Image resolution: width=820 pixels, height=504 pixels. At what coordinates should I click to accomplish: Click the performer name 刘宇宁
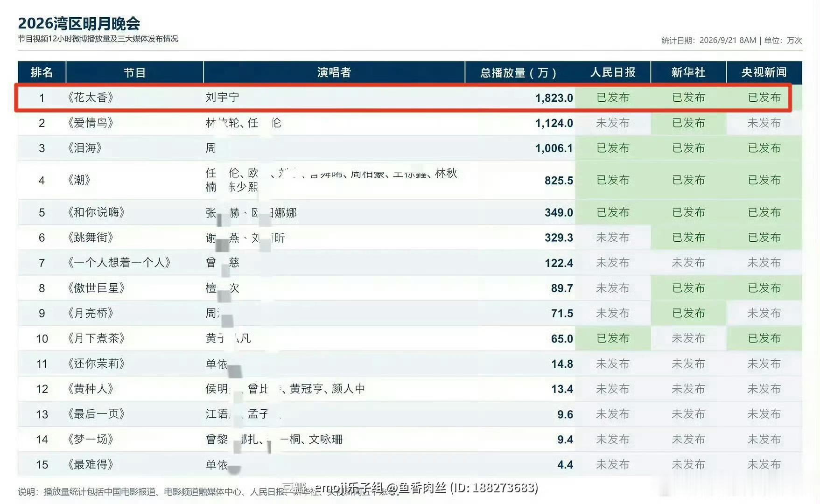223,98
